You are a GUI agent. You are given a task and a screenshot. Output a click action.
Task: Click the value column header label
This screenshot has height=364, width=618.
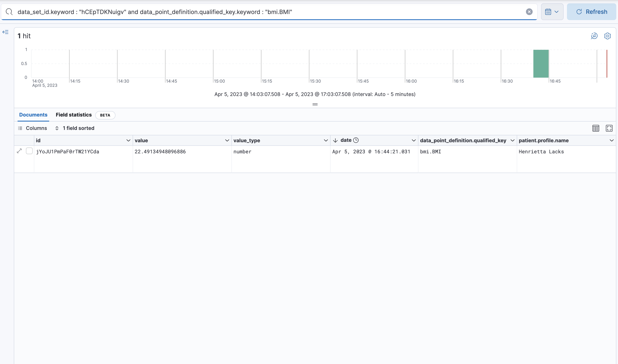pos(141,141)
